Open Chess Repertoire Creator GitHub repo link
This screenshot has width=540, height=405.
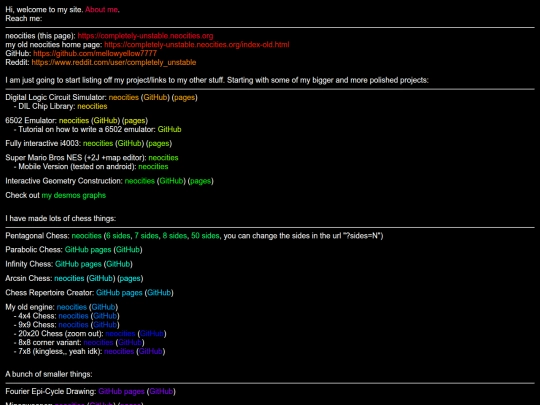click(x=159, y=293)
